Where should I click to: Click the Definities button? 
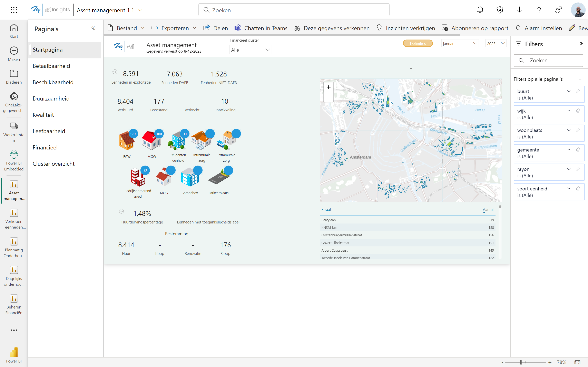click(418, 43)
